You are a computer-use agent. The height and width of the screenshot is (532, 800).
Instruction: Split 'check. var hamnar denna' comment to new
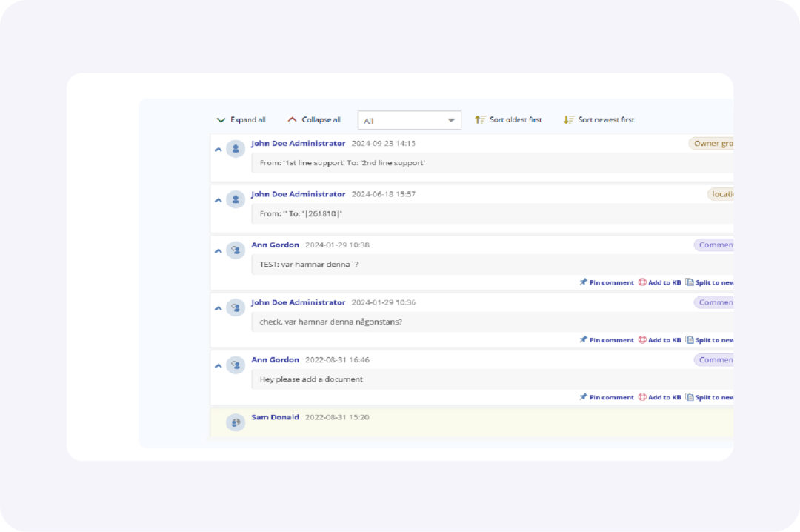pyautogui.click(x=710, y=339)
